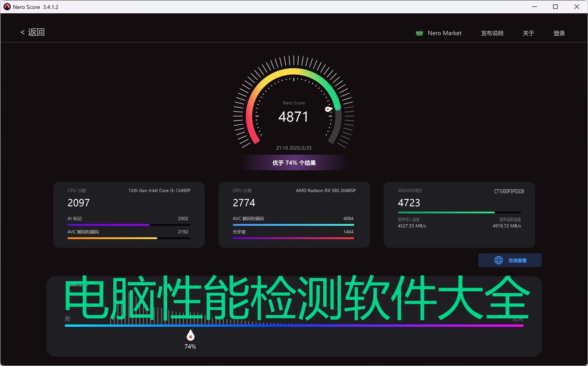Click the globe icon for online view
Image resolution: width=588 pixels, height=366 pixels.
coord(498,260)
